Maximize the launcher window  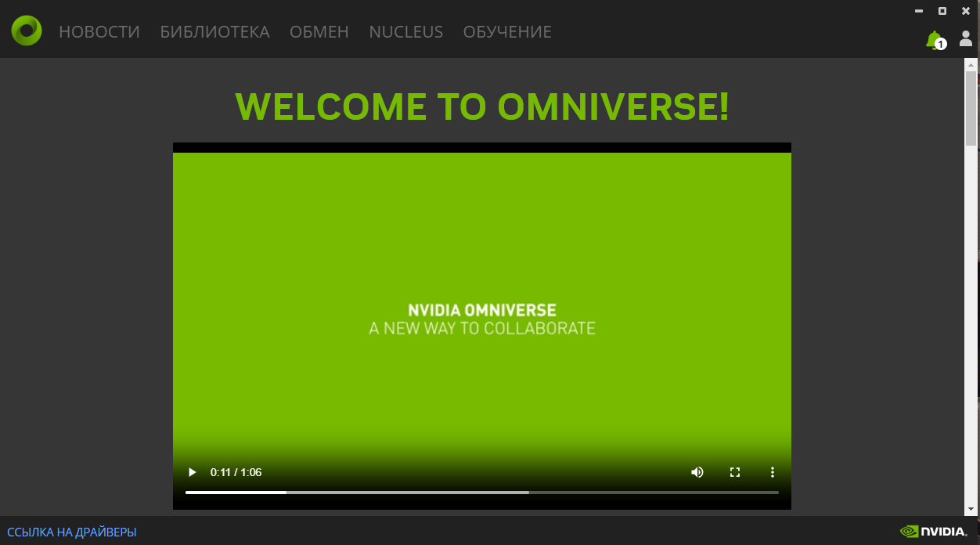click(942, 11)
